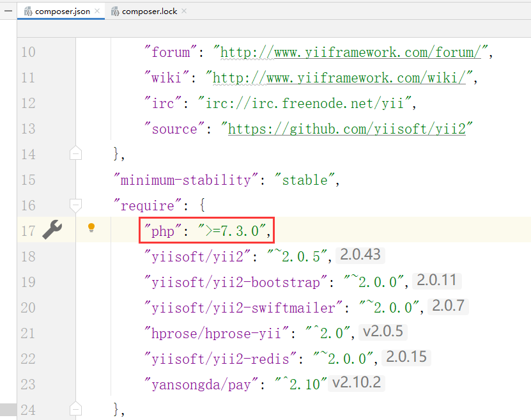Collapse the support block at line 14
Viewport: 531px width, 420px height.
tap(75, 153)
